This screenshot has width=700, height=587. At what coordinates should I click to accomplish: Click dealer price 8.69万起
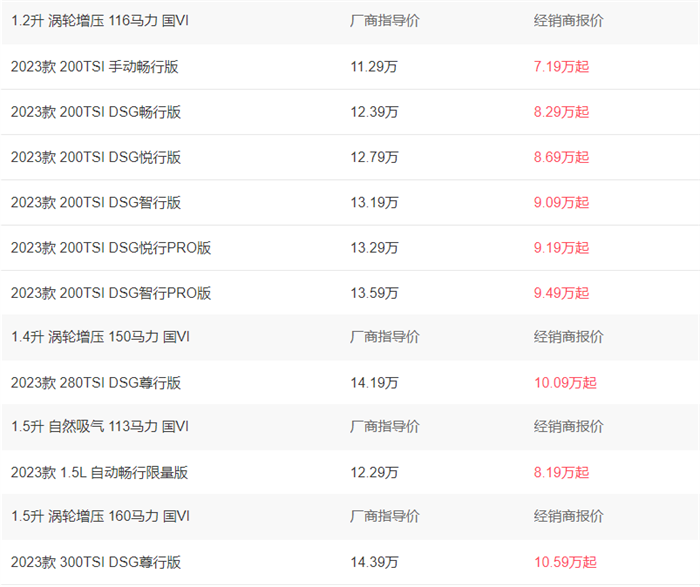(x=561, y=157)
